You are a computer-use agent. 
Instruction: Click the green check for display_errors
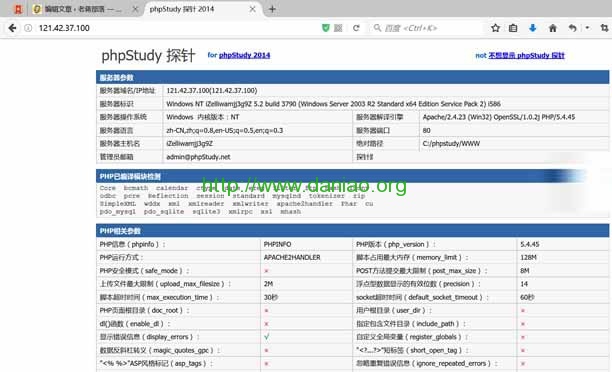click(267, 336)
